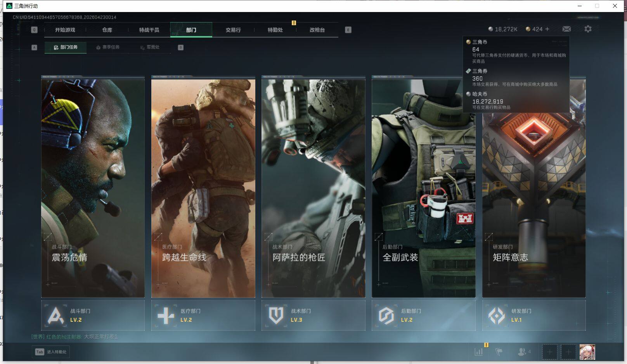Click the first empty teammate slot
This screenshot has width=627, height=364.
(x=549, y=352)
